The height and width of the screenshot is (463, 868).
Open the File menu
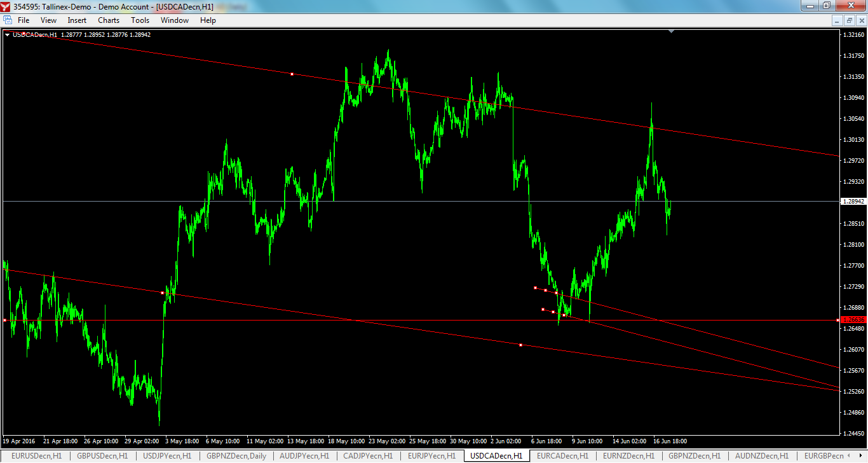click(x=23, y=20)
